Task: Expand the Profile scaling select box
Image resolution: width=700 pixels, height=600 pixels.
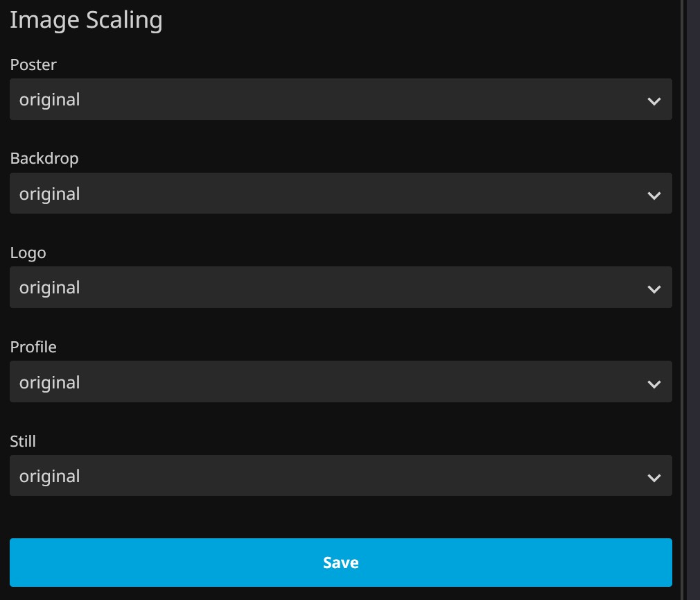Action: [x=340, y=382]
